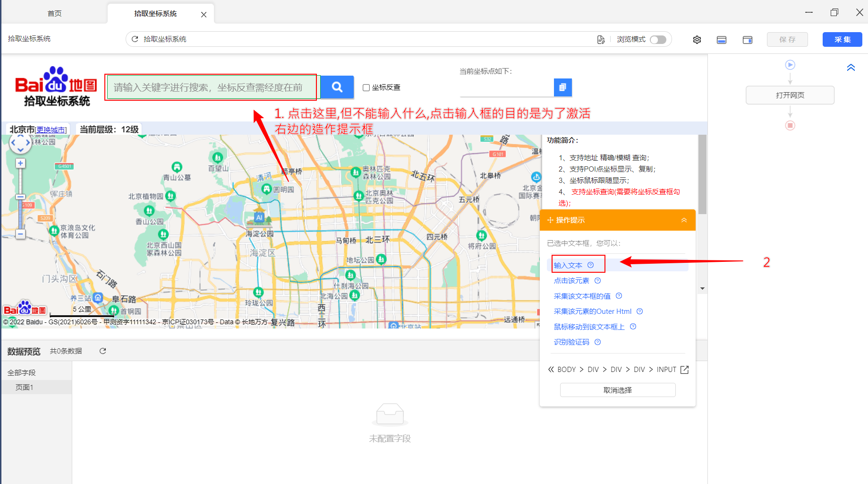The image size is (868, 484).
Task: Close the 拾取坐标系统 tab
Action: [x=204, y=15]
